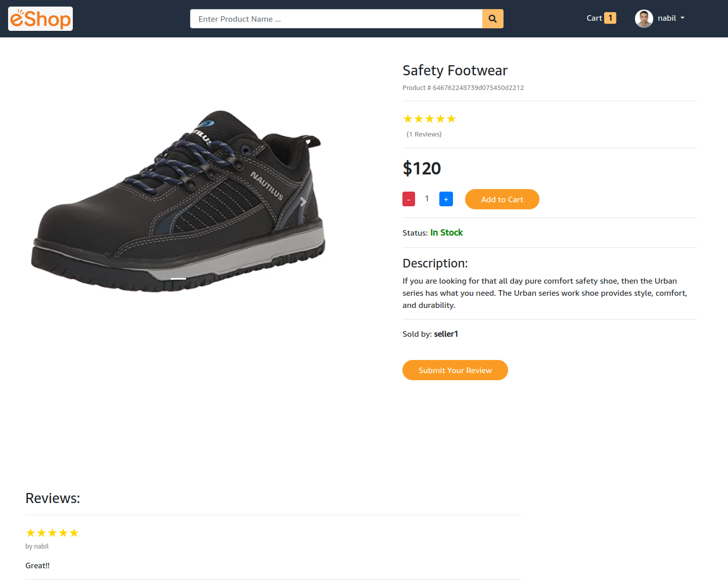Click the product rating stars
The image size is (728, 588).
click(429, 119)
